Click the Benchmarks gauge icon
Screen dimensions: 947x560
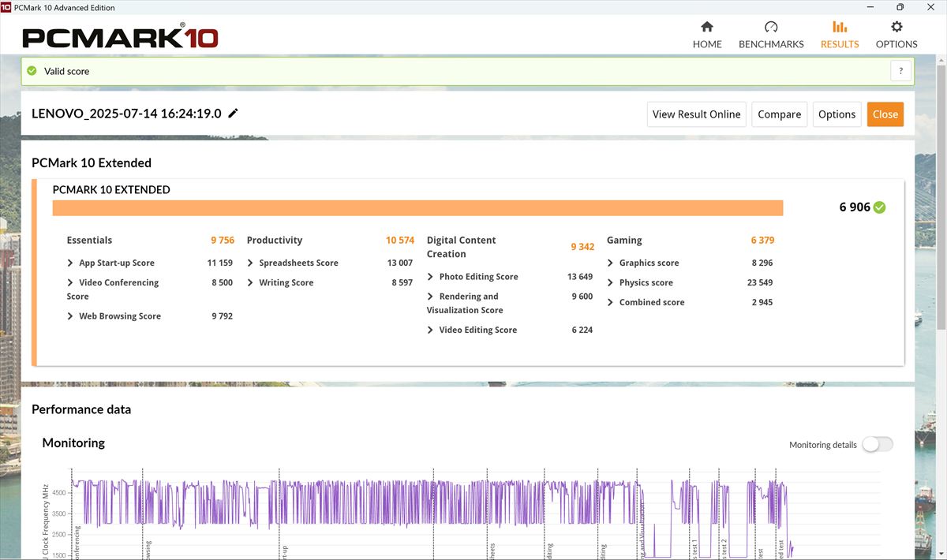click(x=771, y=27)
